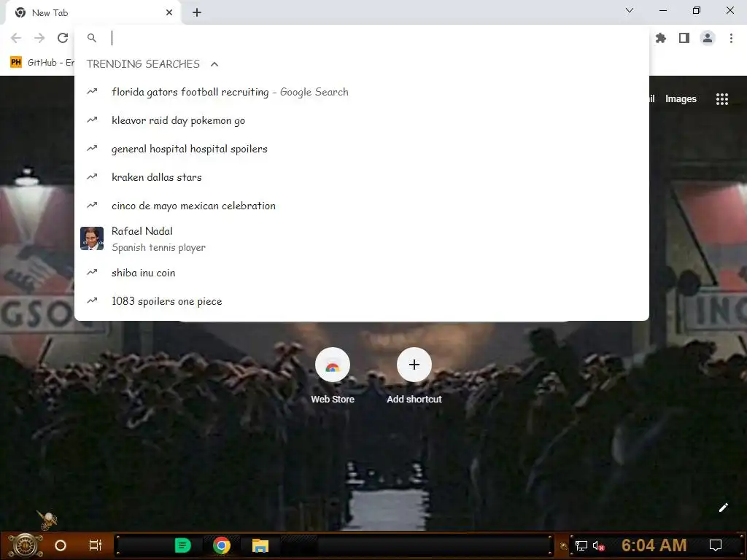Select general hospital hospital spoilers suggestion
Screen dimensions: 747x560
362,149
